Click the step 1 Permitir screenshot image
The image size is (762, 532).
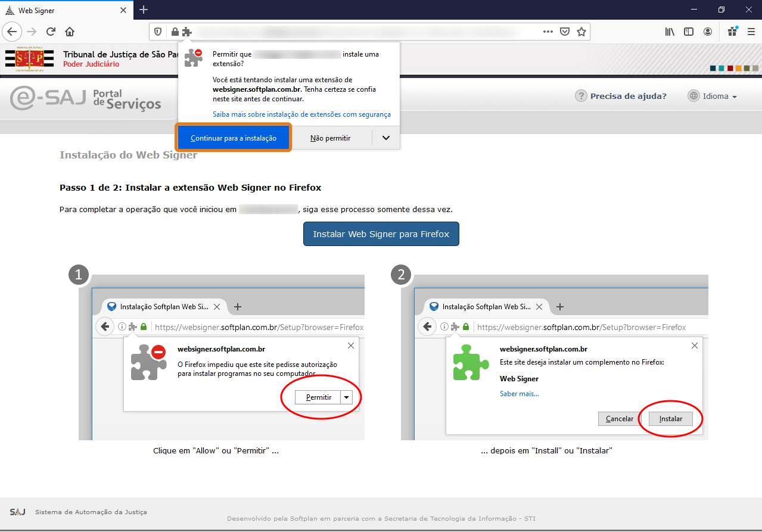(222, 357)
